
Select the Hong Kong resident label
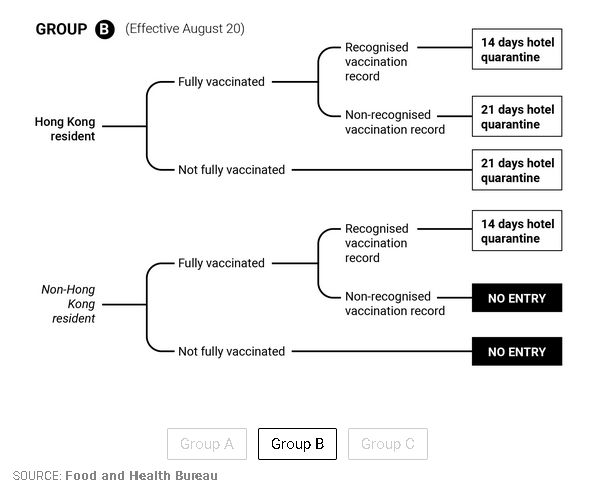click(x=65, y=129)
